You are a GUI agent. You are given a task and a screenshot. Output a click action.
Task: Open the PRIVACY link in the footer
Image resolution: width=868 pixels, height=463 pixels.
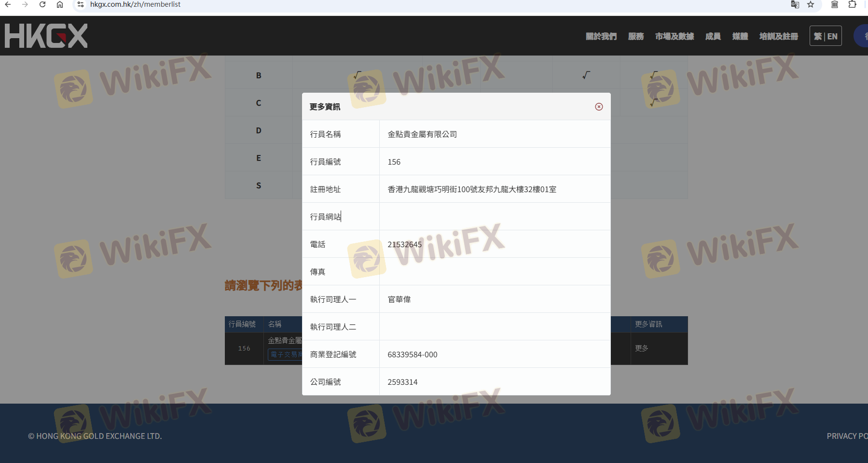847,436
